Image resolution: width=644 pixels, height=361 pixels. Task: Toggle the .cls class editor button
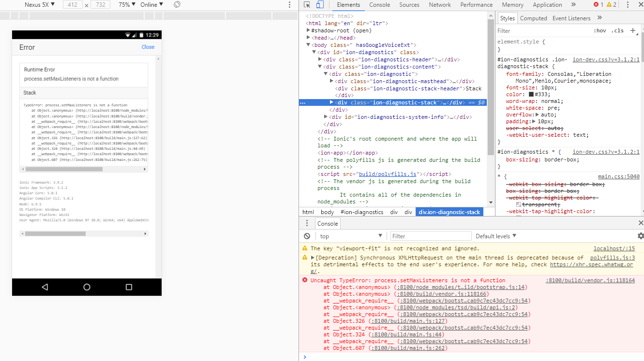coord(617,30)
